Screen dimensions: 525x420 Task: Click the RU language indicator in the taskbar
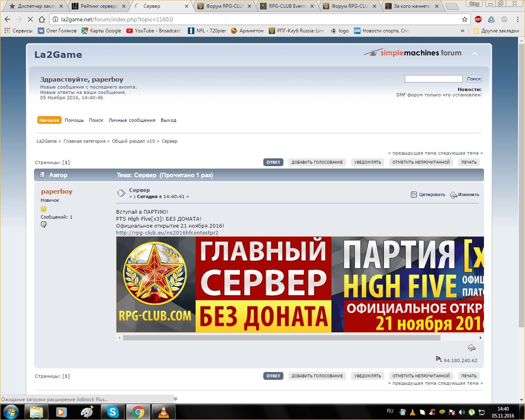390,411
